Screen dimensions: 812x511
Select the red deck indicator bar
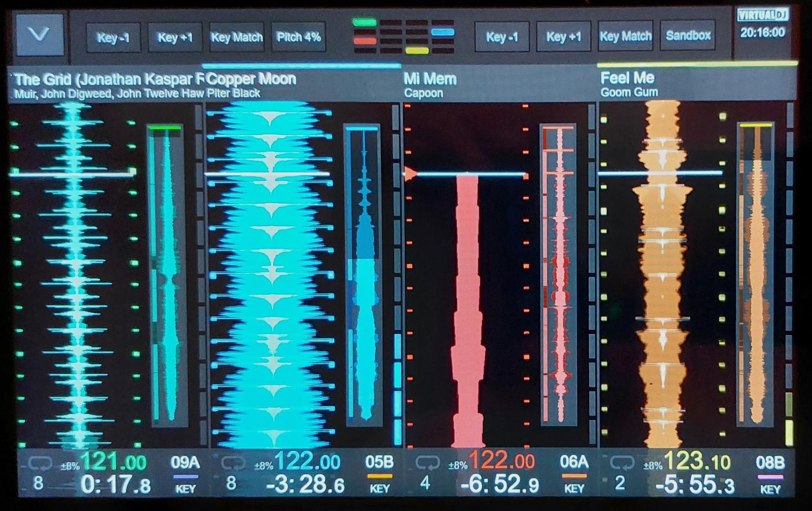coord(365,41)
